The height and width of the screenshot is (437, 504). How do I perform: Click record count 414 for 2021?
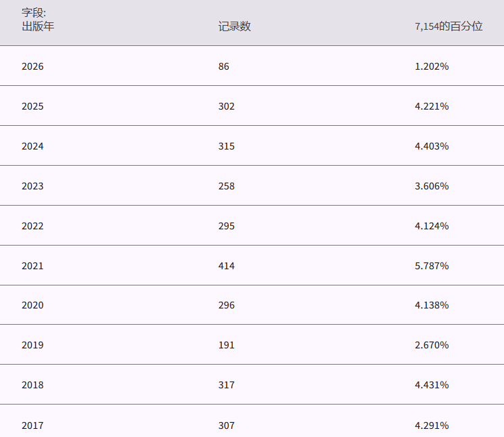pyautogui.click(x=227, y=266)
